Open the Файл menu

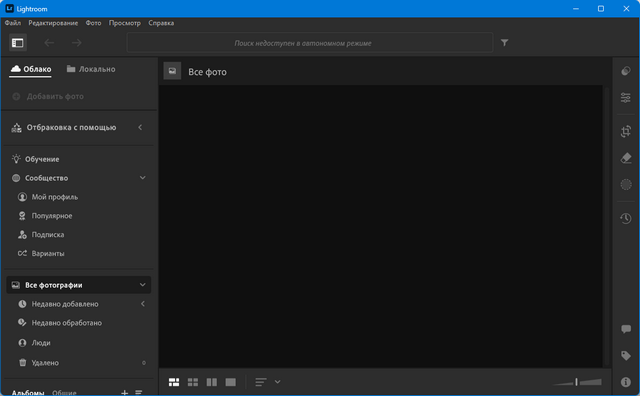click(x=13, y=23)
